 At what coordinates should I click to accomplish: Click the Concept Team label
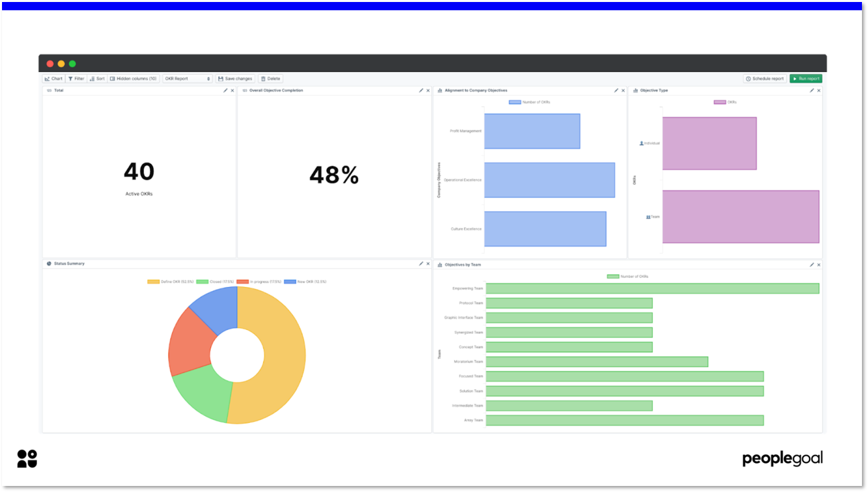point(471,347)
